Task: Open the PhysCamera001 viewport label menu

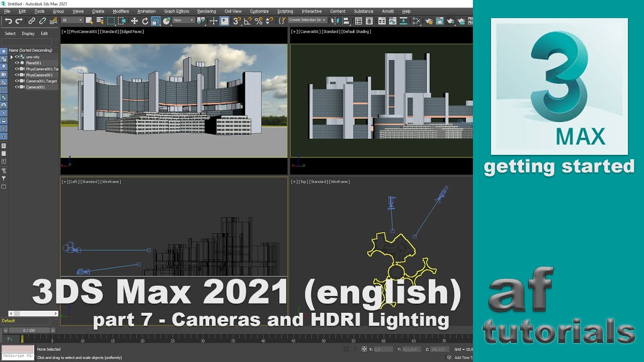Action: point(84,32)
